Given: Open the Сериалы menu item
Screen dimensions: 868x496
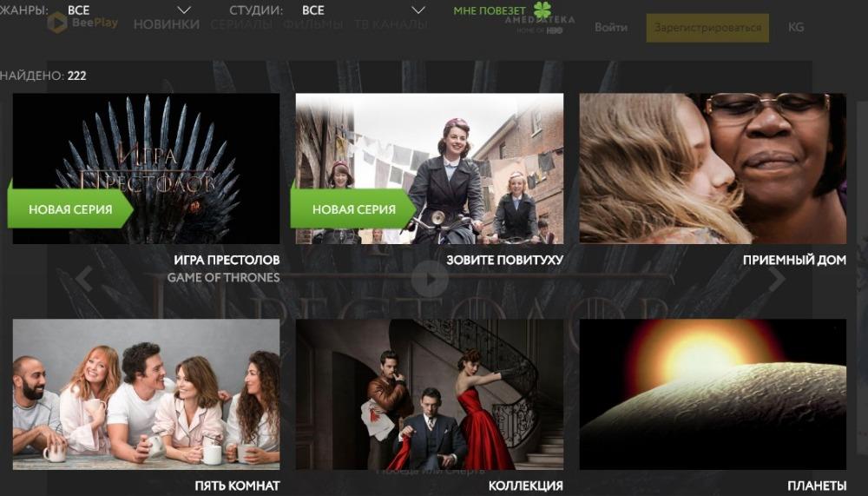Looking at the screenshot, I should (x=241, y=24).
